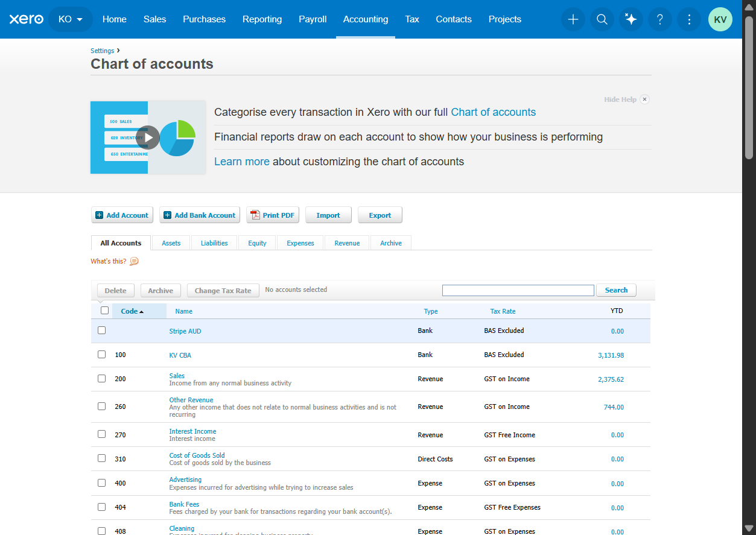The height and width of the screenshot is (535, 756).
Task: Click the page vertical scrollbar thumb
Action: click(x=749, y=87)
